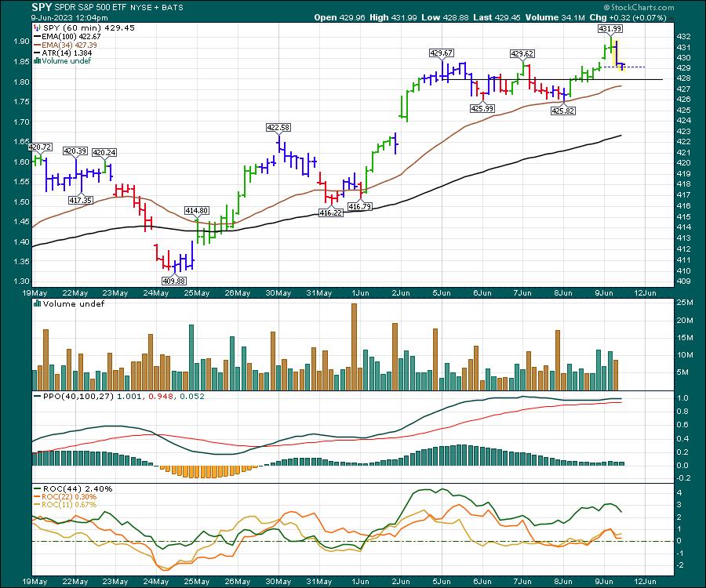Click the 429.67 high price label
Image resolution: width=706 pixels, height=588 pixels.
pos(441,53)
